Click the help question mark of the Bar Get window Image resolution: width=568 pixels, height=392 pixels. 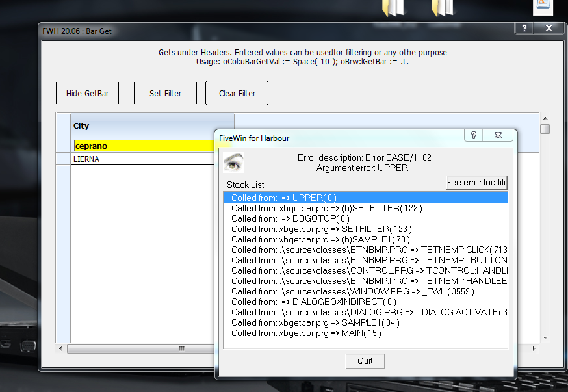point(524,28)
